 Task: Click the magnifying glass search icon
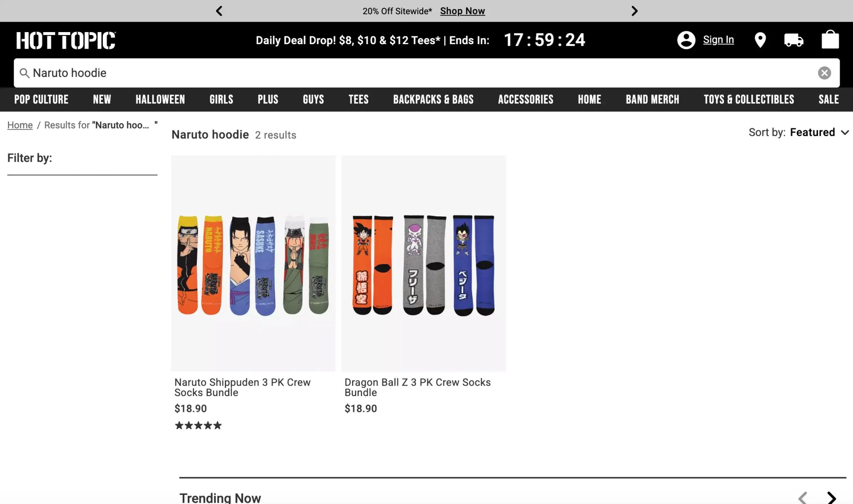pyautogui.click(x=25, y=73)
